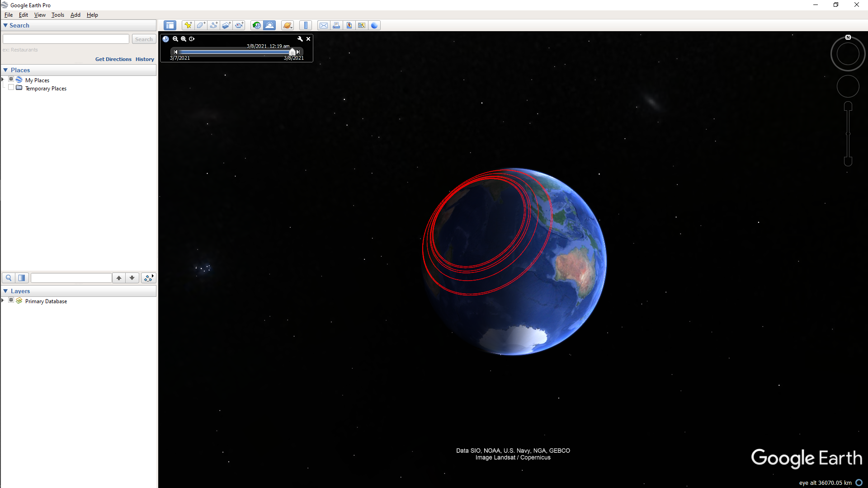Zoom out with bottom of zoom slider
The image size is (868, 488).
click(848, 161)
